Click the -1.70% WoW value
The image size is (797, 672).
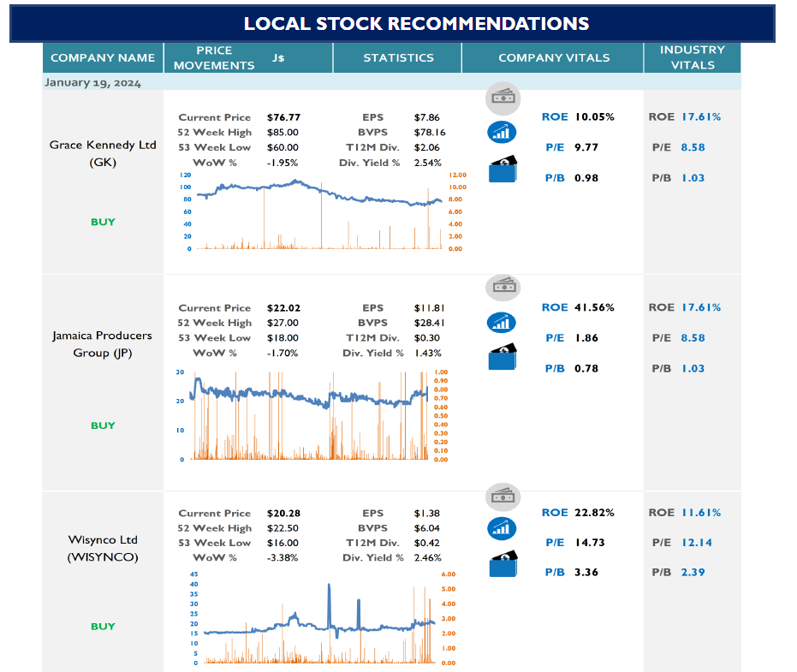283,353
